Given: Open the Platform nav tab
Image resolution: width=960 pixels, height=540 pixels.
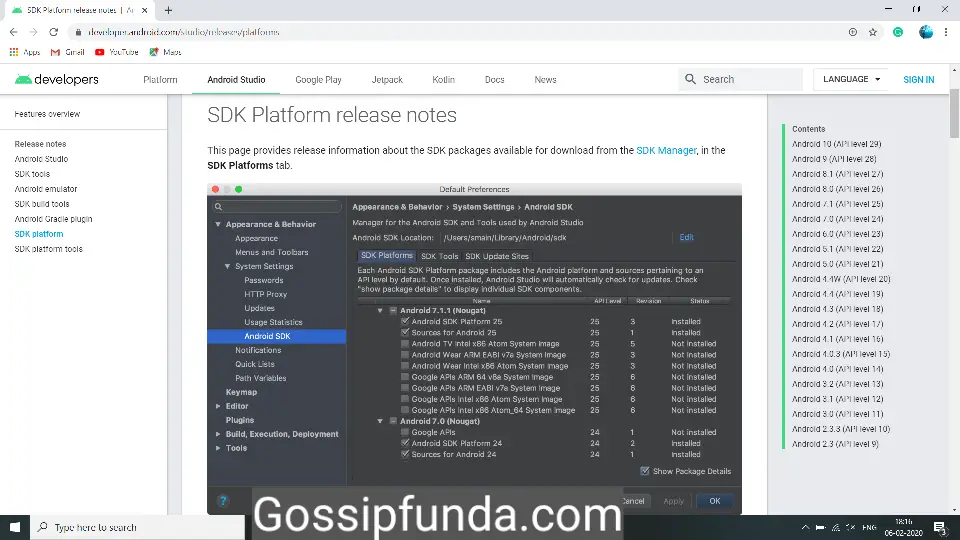Looking at the screenshot, I should [160, 80].
